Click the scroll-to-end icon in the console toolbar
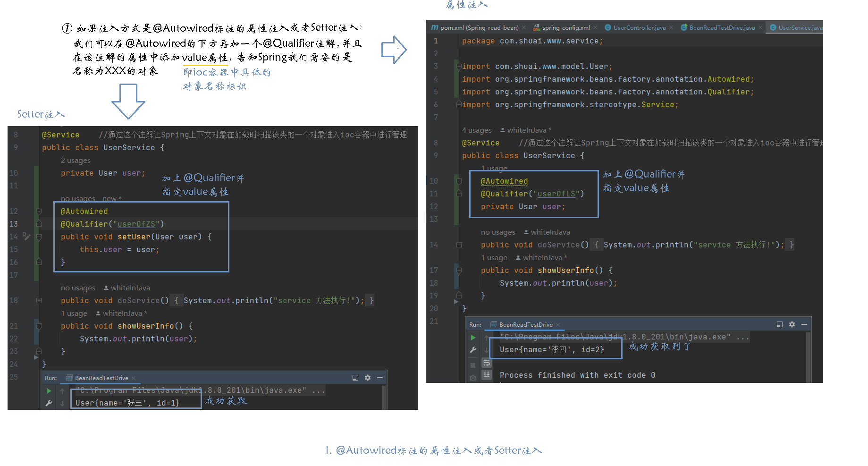 tap(487, 374)
